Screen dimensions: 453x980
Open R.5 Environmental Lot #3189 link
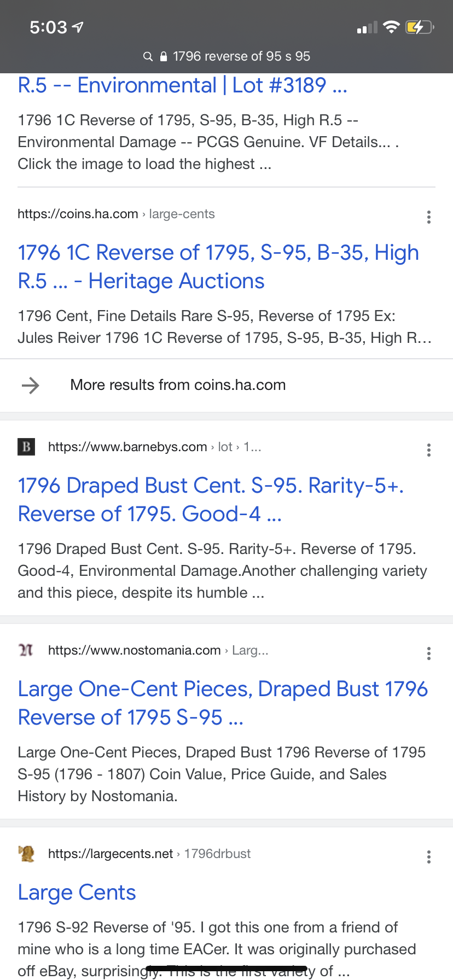click(x=182, y=85)
